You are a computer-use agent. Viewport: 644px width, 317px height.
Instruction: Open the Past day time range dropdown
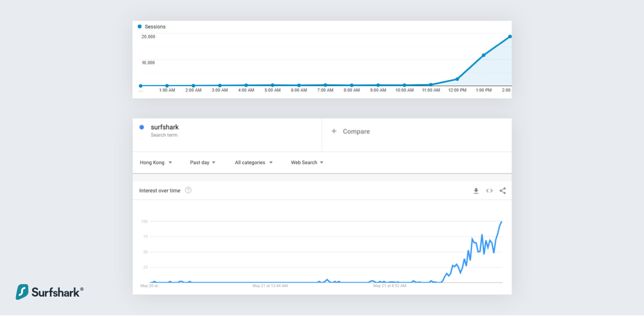[x=202, y=162]
